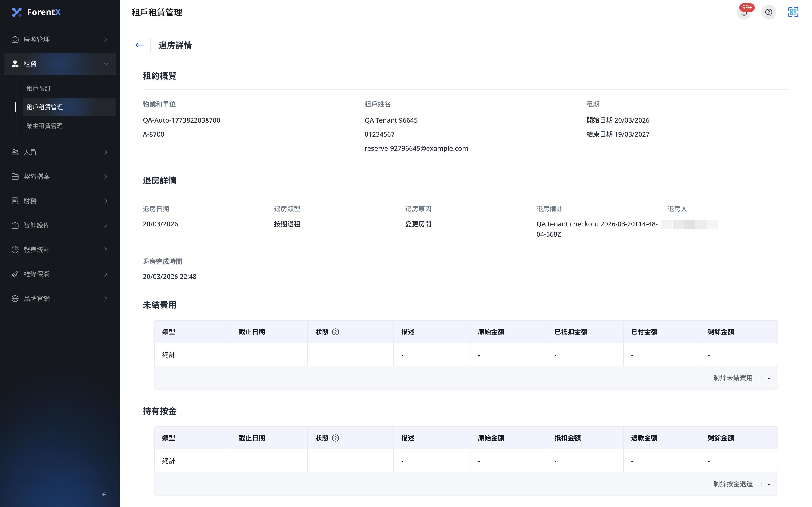Expand the 報表統計 sidebar menu

(60, 250)
